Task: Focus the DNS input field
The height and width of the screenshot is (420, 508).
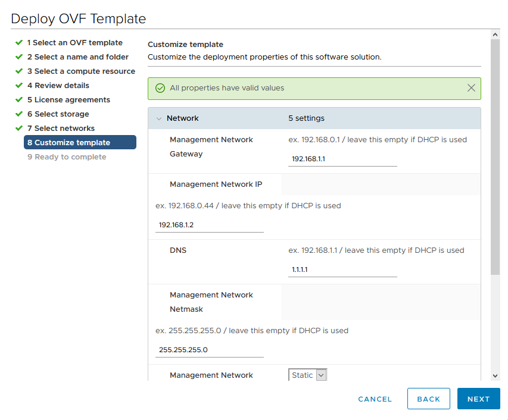Action: pos(342,270)
